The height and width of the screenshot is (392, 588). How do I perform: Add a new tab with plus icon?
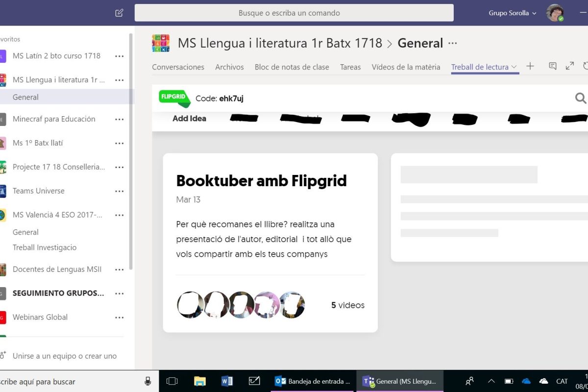tap(530, 66)
